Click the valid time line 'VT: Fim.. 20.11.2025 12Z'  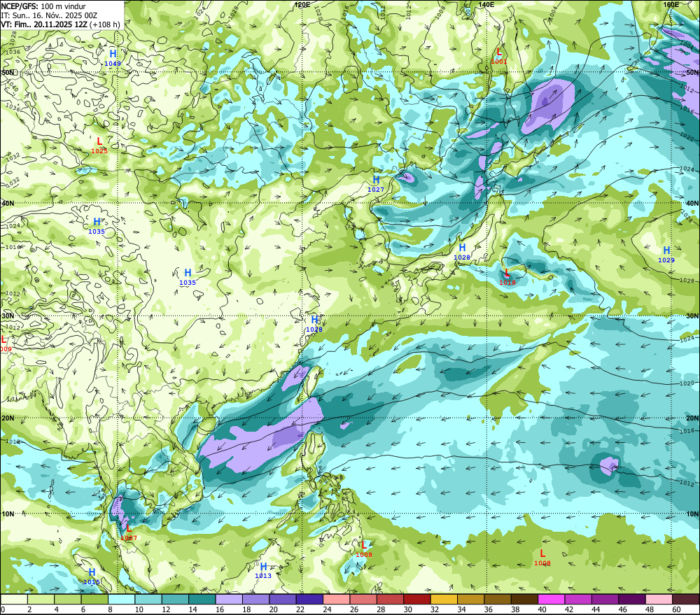pyautogui.click(x=44, y=24)
